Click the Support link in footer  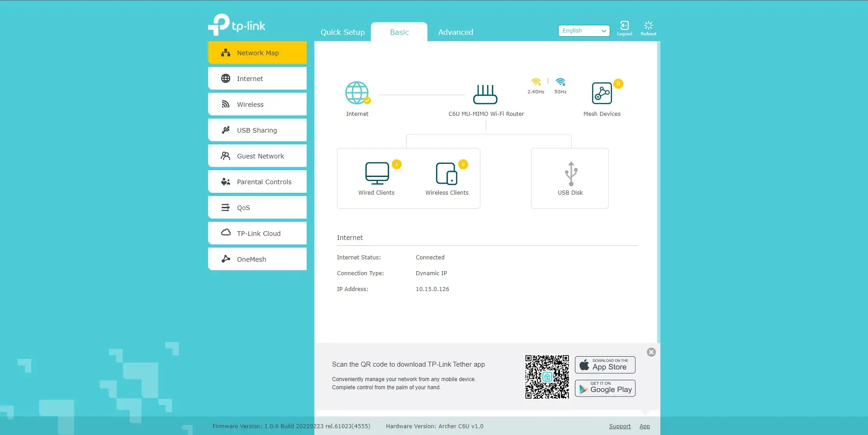pyautogui.click(x=620, y=426)
